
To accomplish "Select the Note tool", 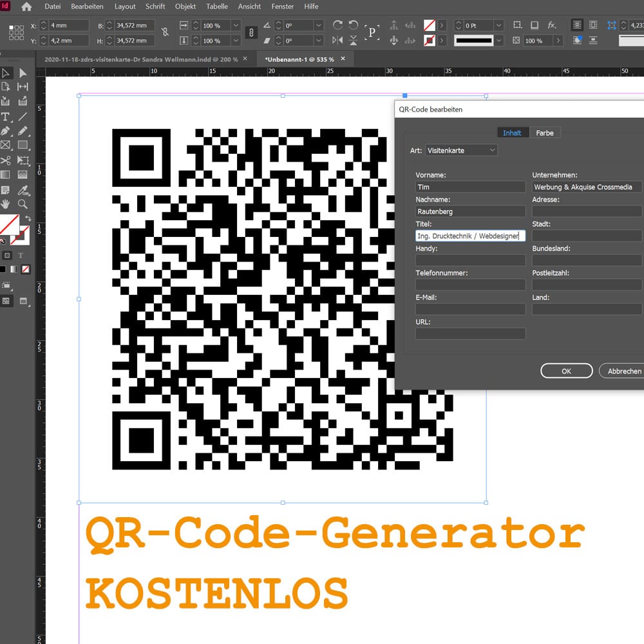I will 6,190.
